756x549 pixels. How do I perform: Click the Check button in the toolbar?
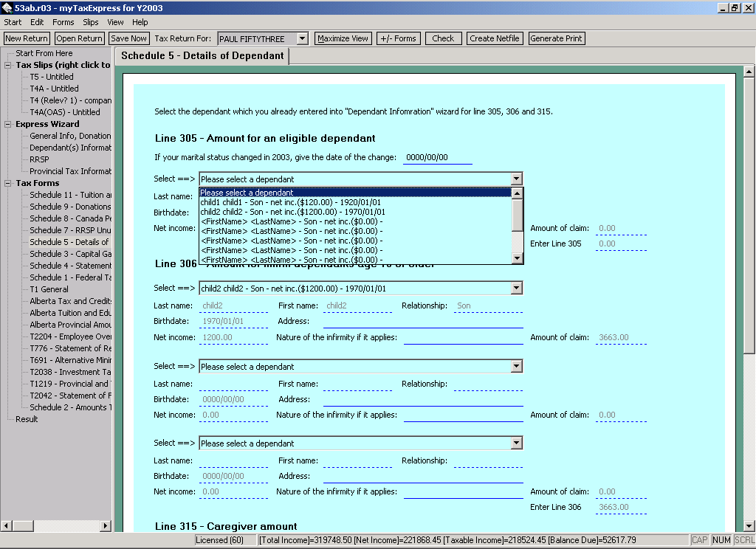click(x=443, y=38)
